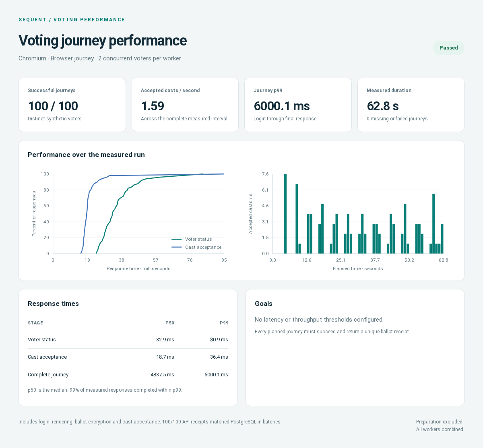Click the 1.59 accepted casts value
The height and width of the screenshot is (448, 483).
(x=153, y=106)
